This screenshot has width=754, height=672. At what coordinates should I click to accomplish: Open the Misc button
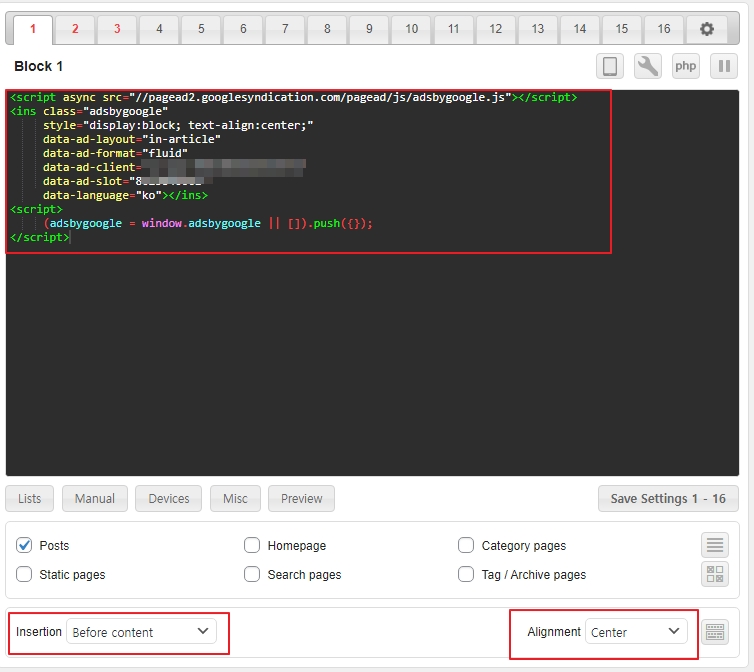pyautogui.click(x=235, y=498)
